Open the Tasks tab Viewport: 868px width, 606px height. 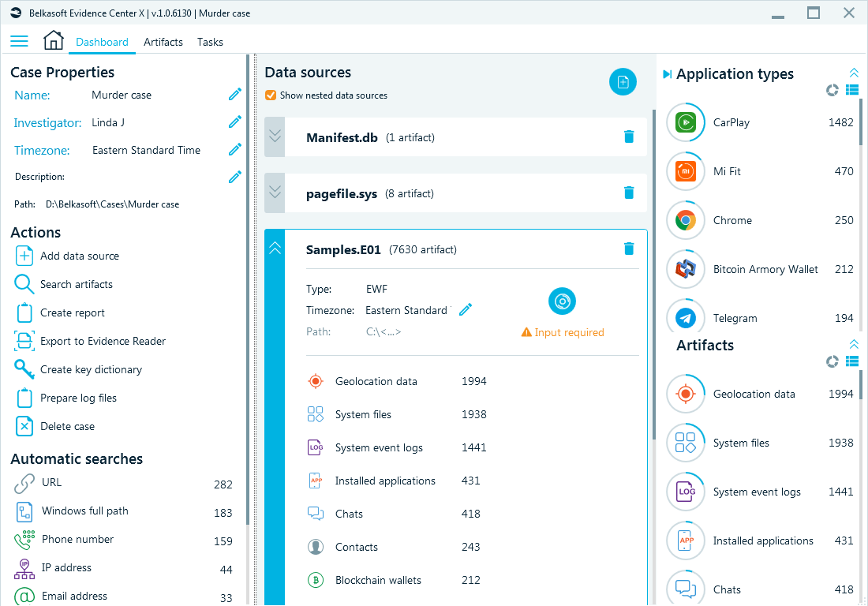click(210, 42)
